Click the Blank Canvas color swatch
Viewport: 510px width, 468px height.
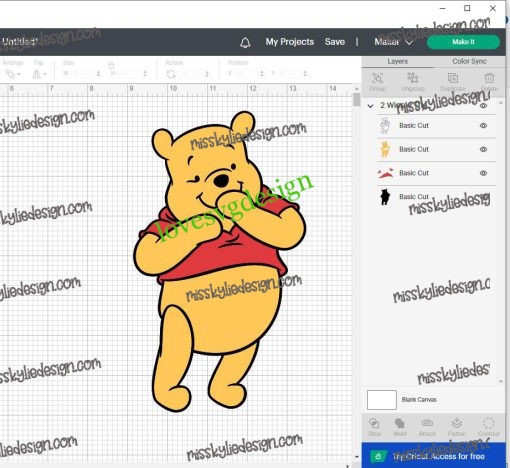point(382,400)
